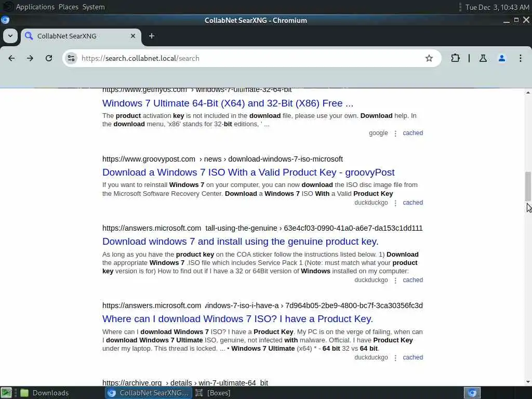Open the Places menu
Viewport: 532px width, 399px height.
[x=69, y=7]
